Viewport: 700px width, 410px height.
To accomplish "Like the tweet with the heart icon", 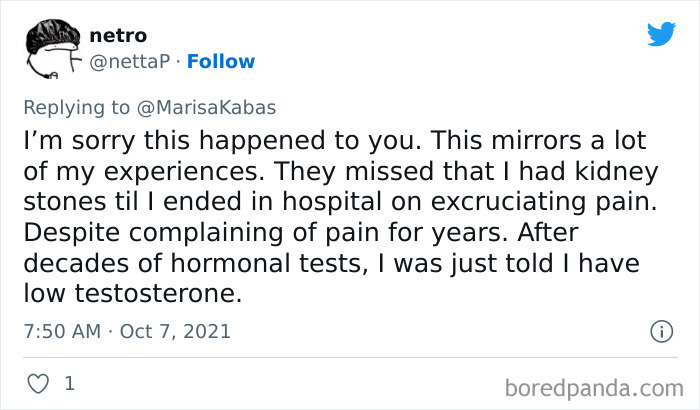I will point(35,383).
